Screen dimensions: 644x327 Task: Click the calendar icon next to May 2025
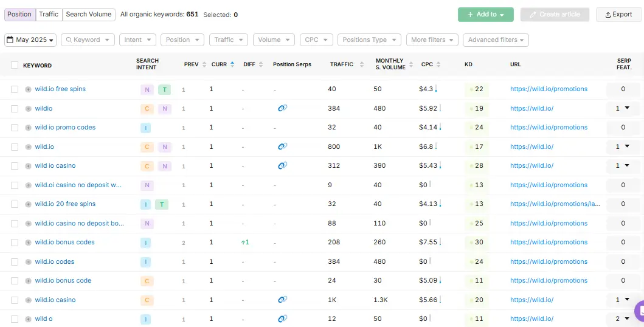pos(10,40)
